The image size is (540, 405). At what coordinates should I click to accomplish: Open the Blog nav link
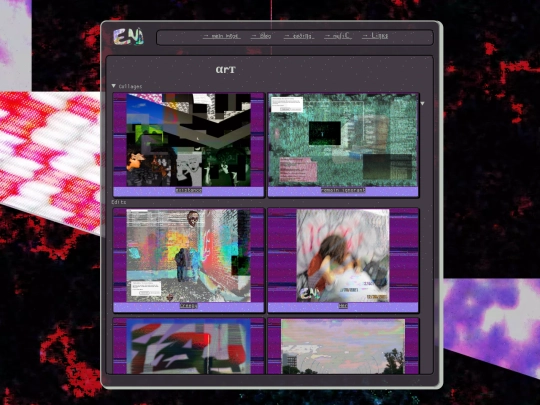coord(261,36)
